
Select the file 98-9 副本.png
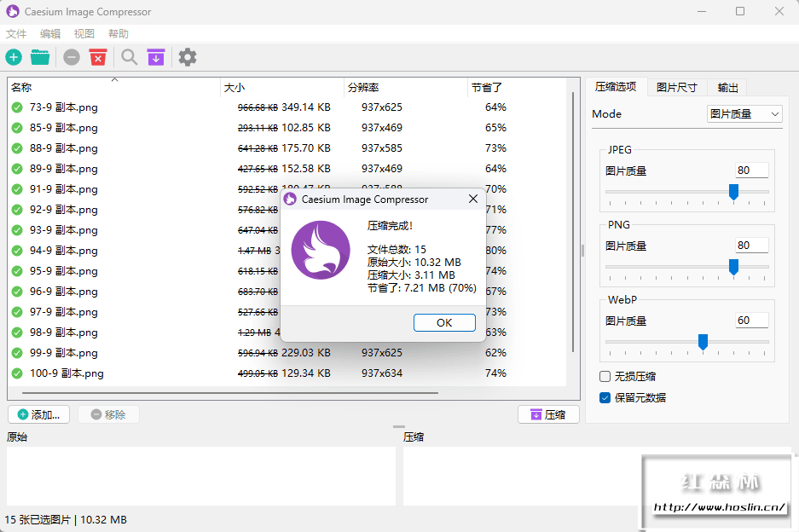(64, 332)
